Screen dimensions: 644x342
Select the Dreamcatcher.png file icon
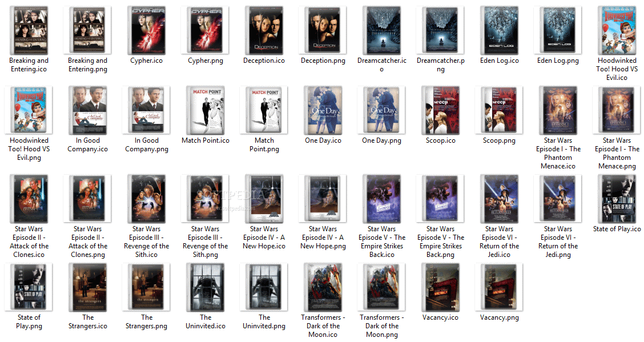click(x=440, y=30)
